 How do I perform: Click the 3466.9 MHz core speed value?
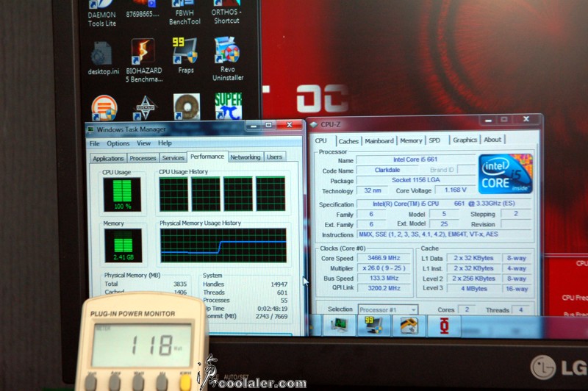pos(384,258)
